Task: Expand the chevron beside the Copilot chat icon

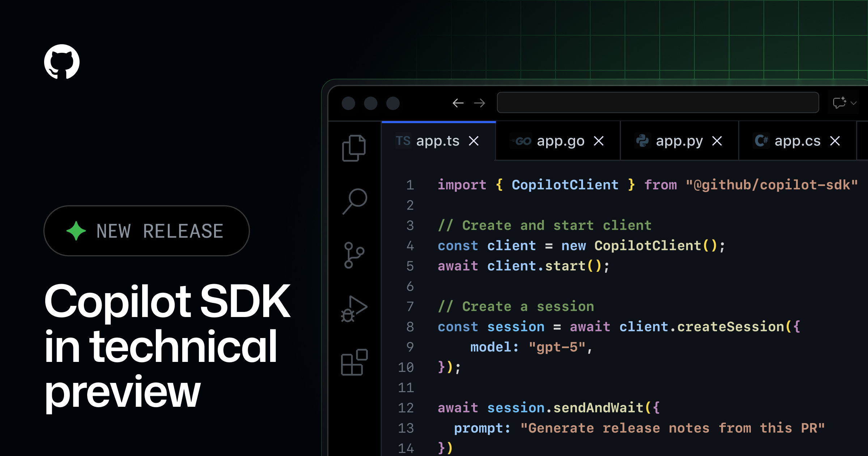Action: 854,103
